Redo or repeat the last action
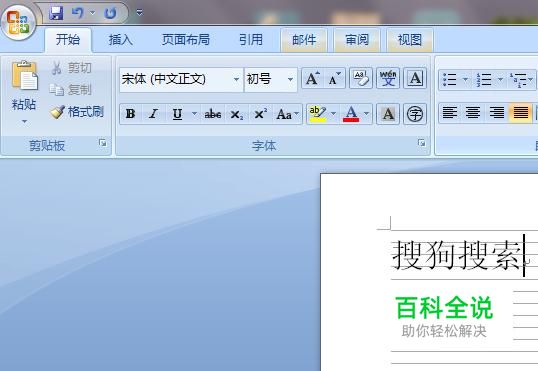The image size is (538, 371). pyautogui.click(x=110, y=13)
